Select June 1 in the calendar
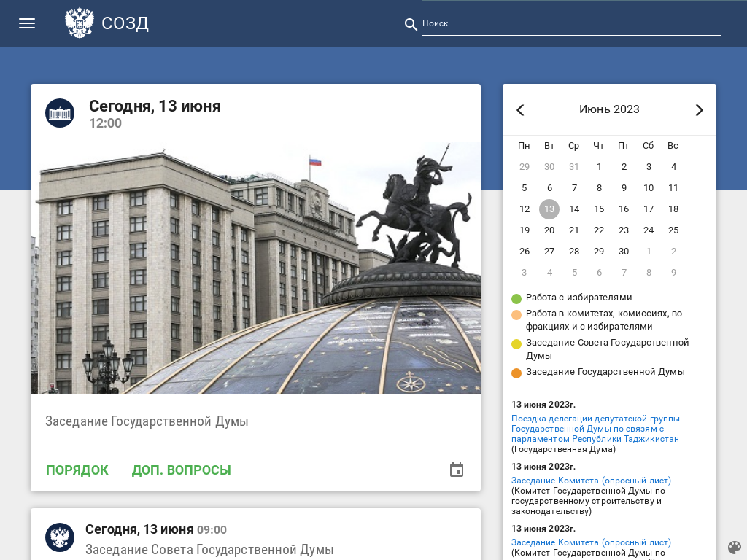This screenshot has height=560, width=747. [x=599, y=167]
